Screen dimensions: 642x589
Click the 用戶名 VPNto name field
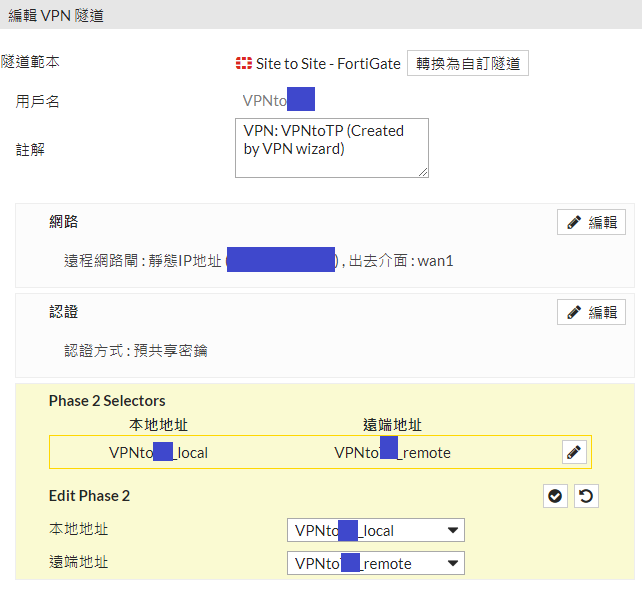pos(279,100)
